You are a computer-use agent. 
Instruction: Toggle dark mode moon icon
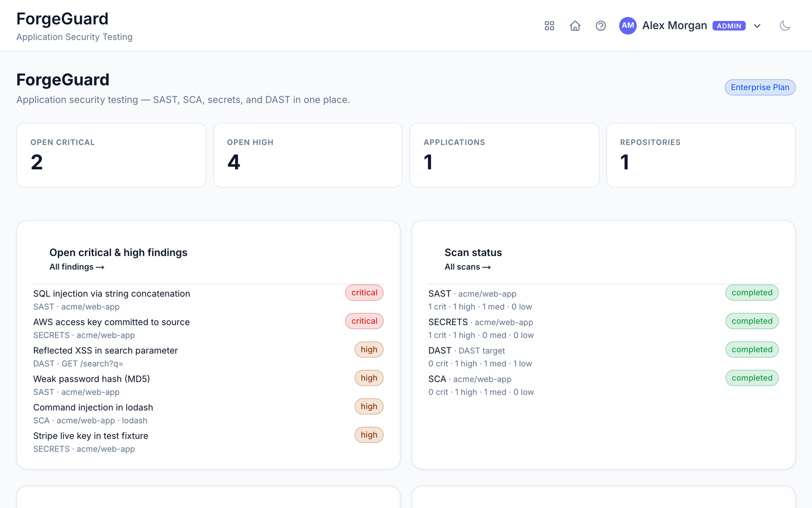point(785,26)
